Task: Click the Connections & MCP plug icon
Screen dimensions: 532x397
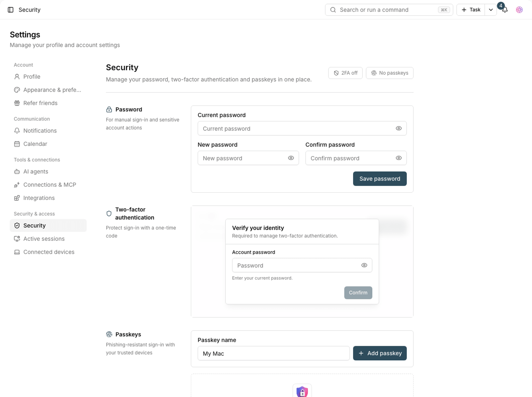Action: 17,185
